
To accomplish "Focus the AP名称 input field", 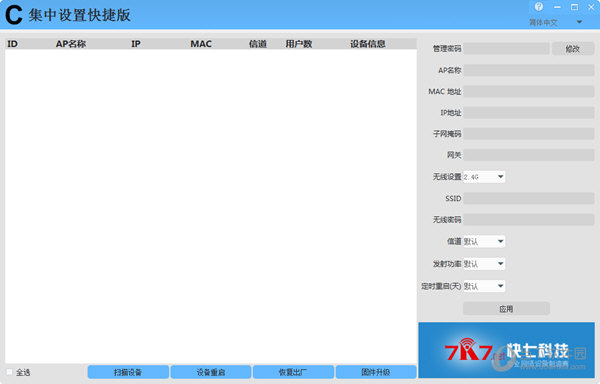I will (529, 70).
